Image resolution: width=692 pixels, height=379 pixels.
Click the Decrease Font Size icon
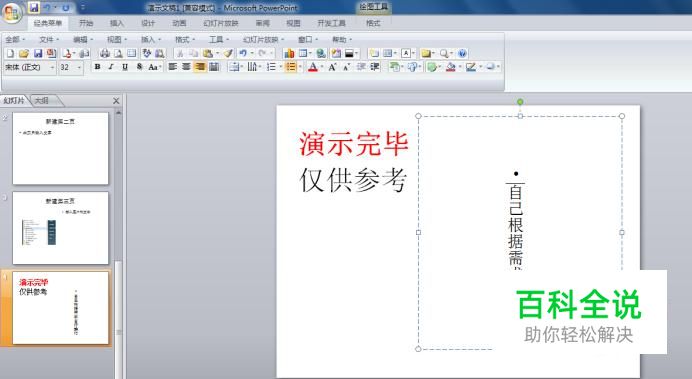347,67
